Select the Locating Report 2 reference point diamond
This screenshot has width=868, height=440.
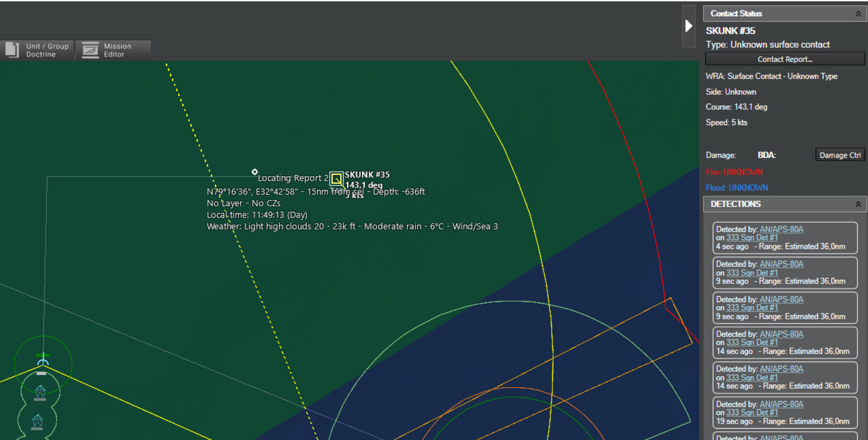(x=255, y=171)
